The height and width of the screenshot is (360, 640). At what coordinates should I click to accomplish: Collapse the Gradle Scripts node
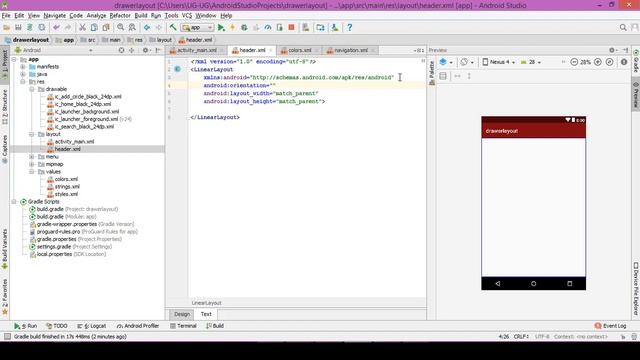tap(14, 202)
